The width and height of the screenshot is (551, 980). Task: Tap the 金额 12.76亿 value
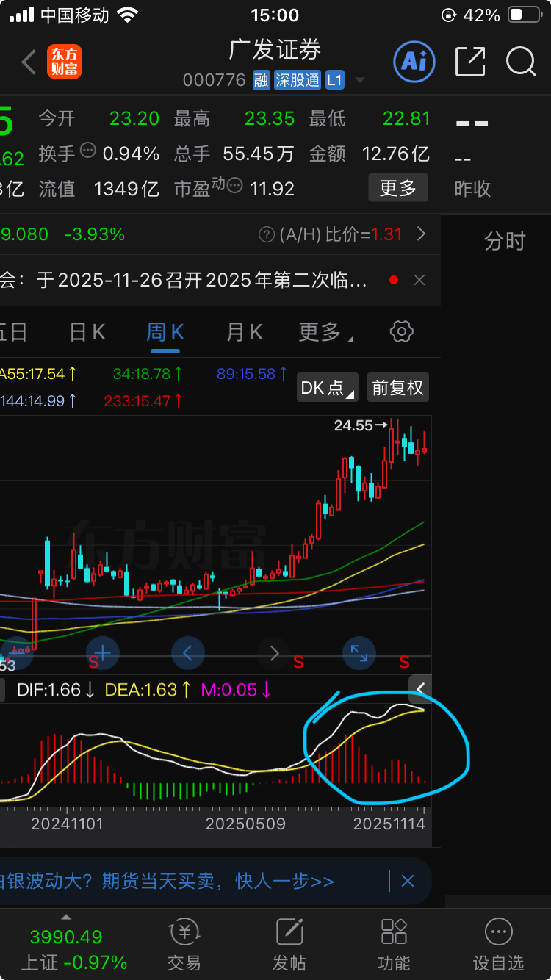tap(395, 154)
